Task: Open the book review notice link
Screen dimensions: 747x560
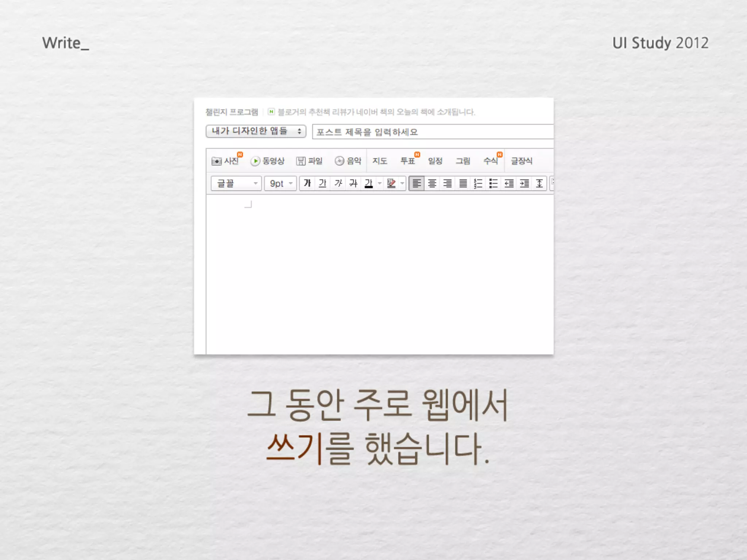Action: pos(376,112)
